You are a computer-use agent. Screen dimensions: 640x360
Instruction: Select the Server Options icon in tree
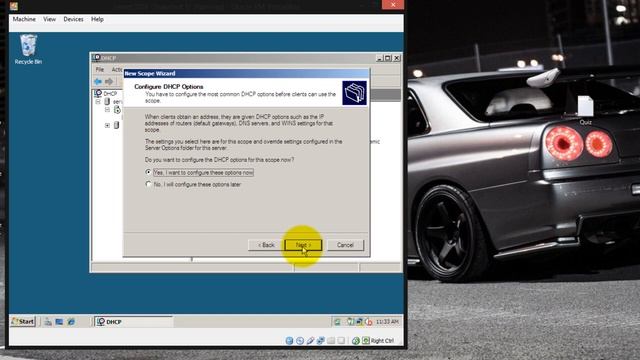(117, 125)
